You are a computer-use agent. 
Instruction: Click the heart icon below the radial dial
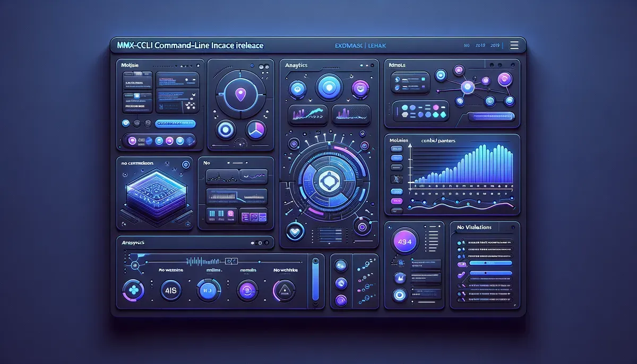pyautogui.click(x=295, y=232)
